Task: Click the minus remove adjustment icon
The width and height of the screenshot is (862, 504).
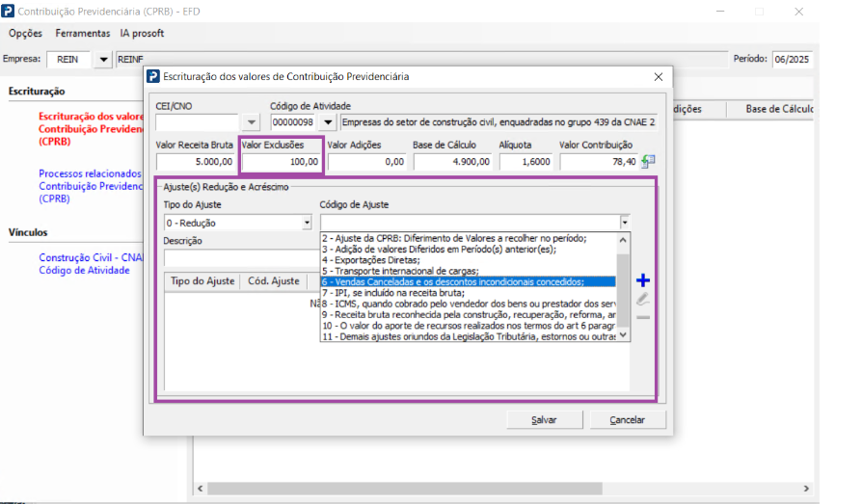Action: (x=643, y=317)
